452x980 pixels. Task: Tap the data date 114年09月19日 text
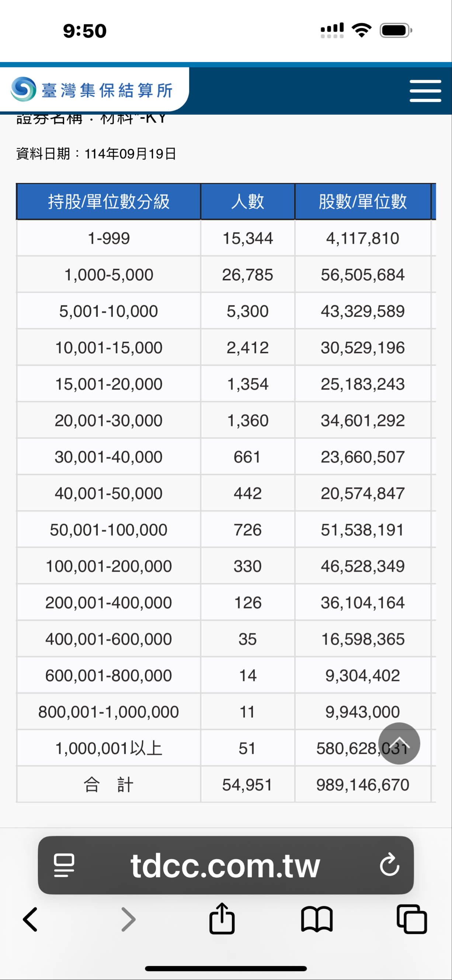click(130, 154)
